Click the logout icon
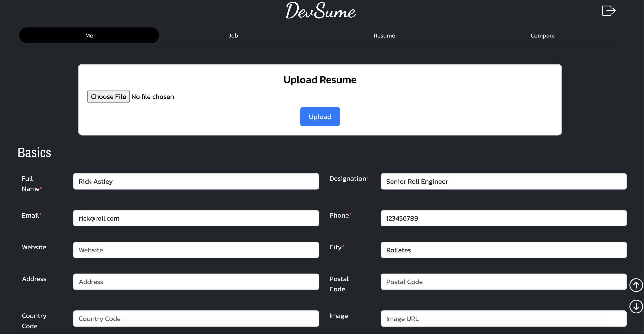 click(x=608, y=11)
